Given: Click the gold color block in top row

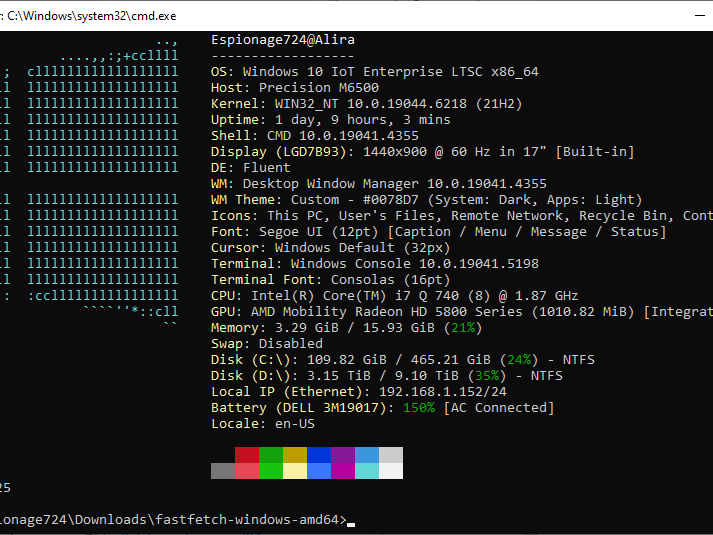Looking at the screenshot, I should 295,455.
